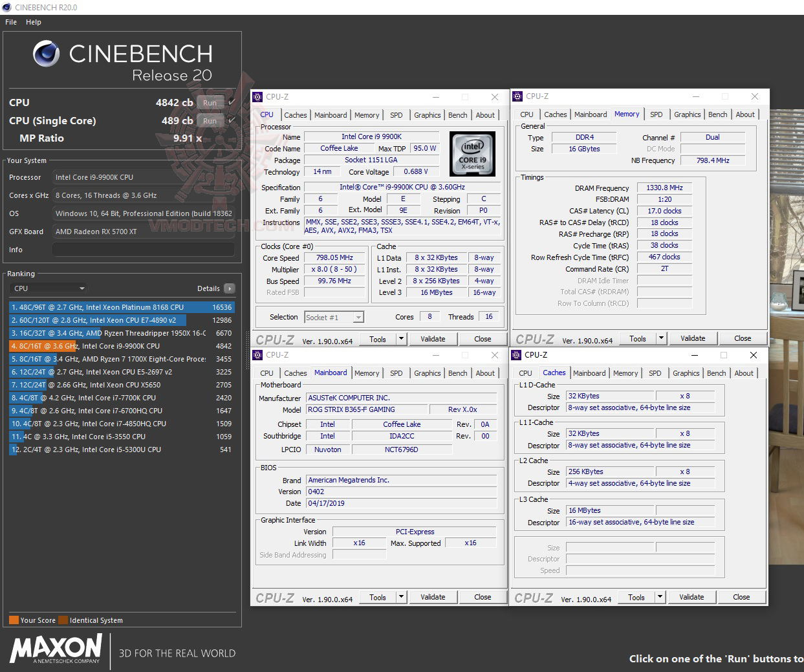Click the Info text field in Your System
This screenshot has height=672, width=804.
[x=144, y=250]
